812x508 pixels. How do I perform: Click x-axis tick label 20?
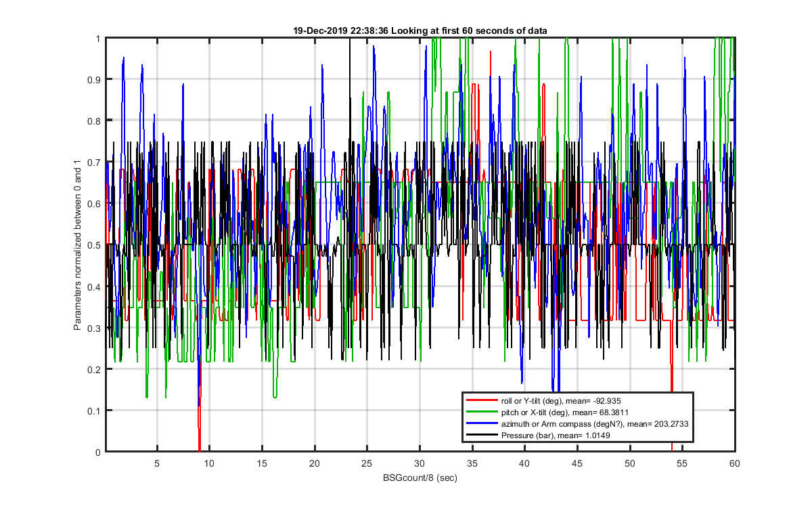315,463
